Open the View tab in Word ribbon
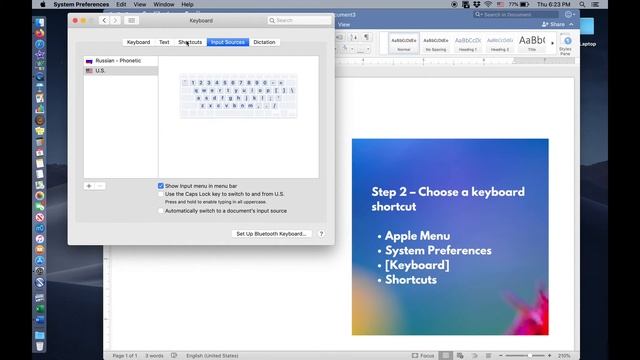The height and width of the screenshot is (360, 640). [344, 24]
